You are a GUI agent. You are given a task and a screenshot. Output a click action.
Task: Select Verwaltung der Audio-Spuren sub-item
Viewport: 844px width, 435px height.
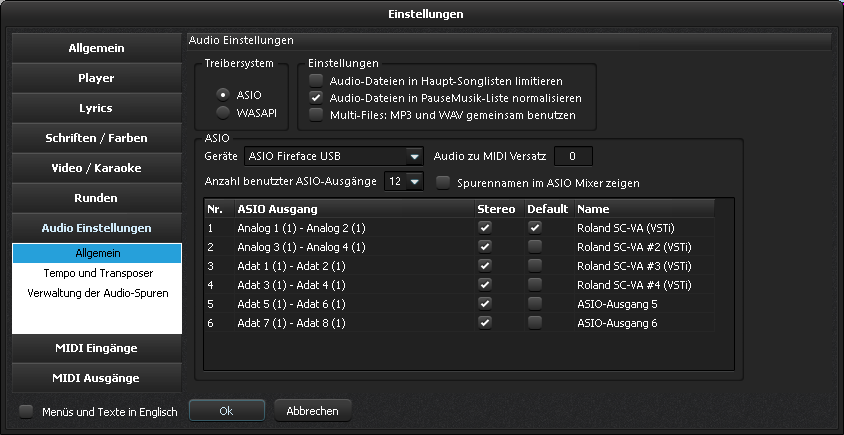point(97,293)
